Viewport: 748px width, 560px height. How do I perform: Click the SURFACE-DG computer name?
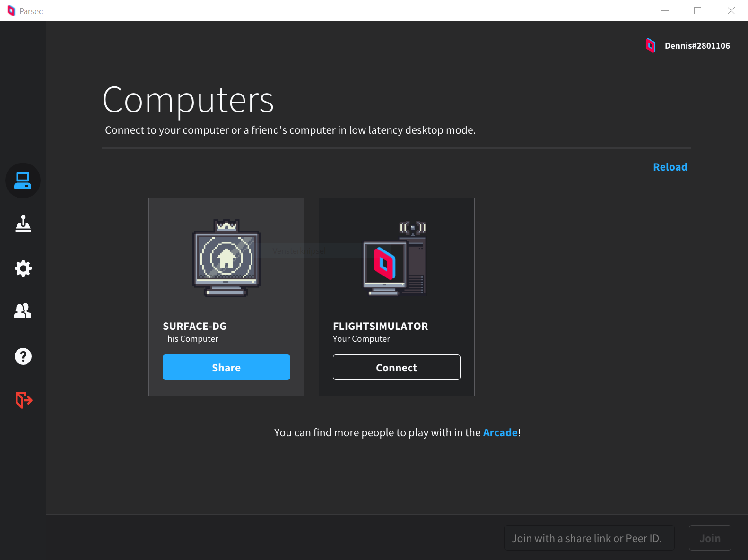195,326
